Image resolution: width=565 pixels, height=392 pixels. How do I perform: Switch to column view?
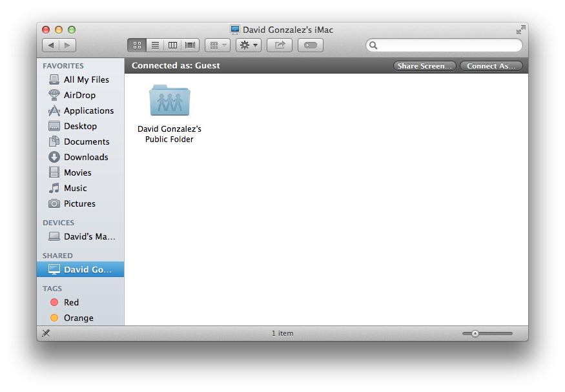pyautogui.click(x=172, y=45)
